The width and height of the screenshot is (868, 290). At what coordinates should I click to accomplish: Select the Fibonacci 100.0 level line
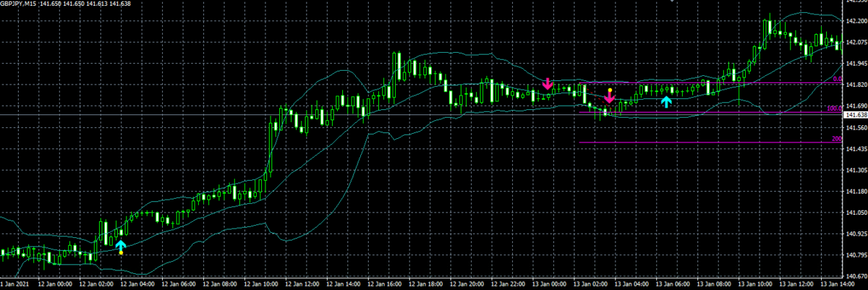click(x=711, y=112)
